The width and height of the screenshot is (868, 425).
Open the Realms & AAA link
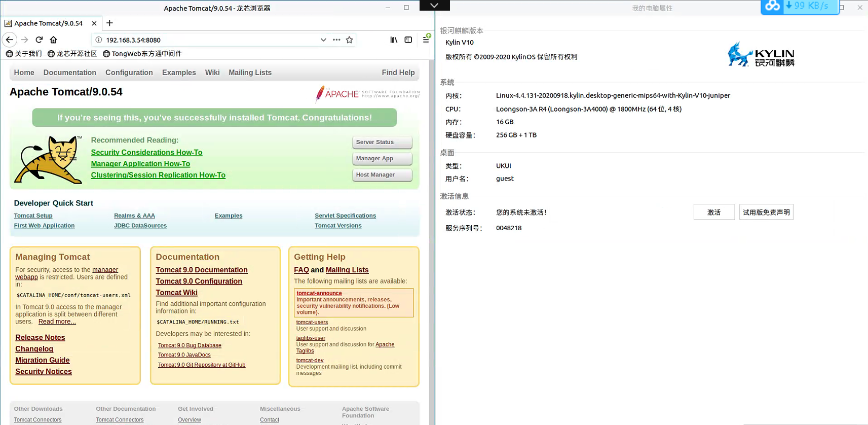pyautogui.click(x=134, y=216)
